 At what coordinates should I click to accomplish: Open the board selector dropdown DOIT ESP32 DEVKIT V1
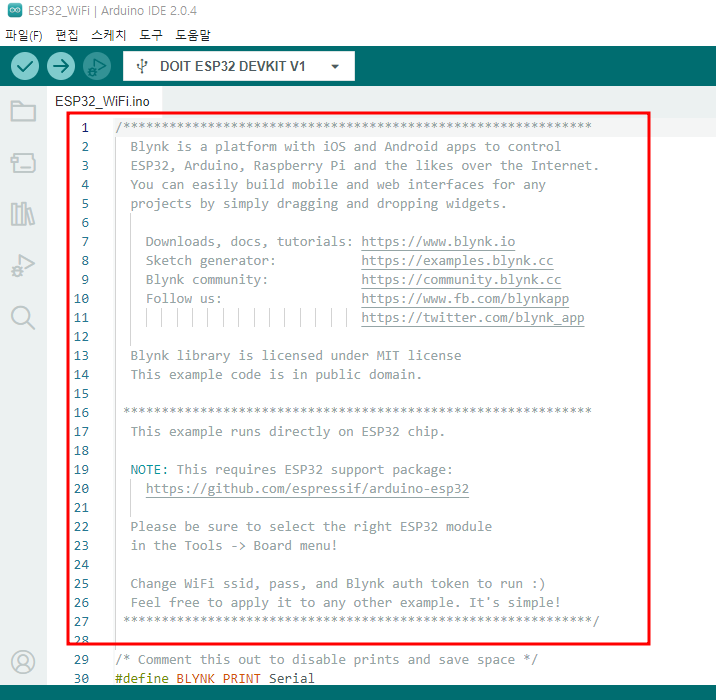[239, 66]
